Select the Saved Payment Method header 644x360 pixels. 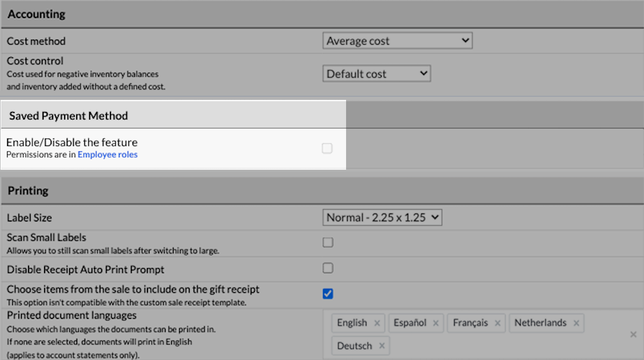(68, 115)
